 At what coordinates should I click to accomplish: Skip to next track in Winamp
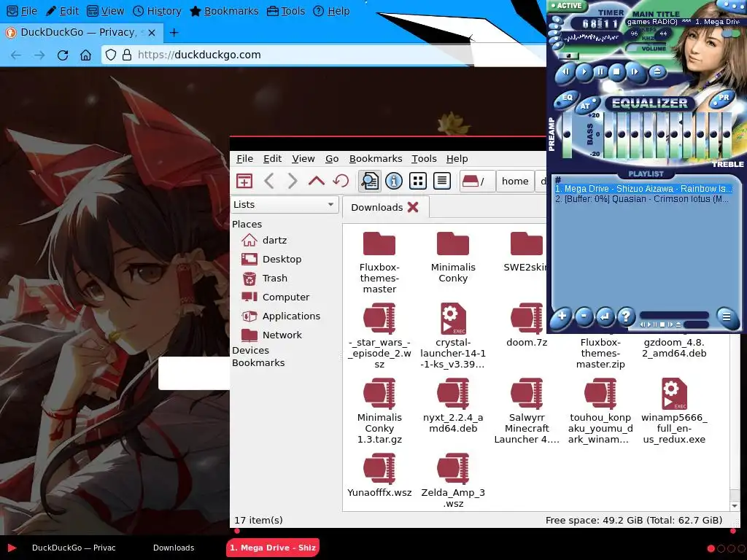pos(635,72)
